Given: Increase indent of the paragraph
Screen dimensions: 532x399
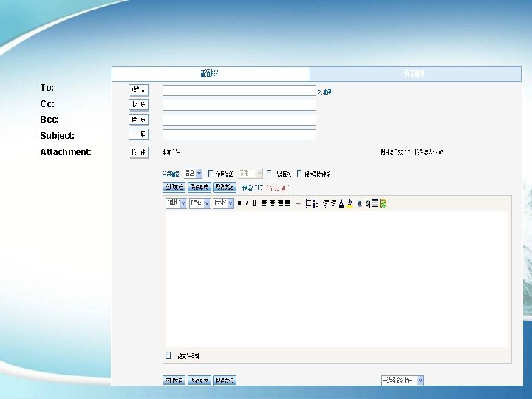Looking at the screenshot, I should tap(334, 204).
